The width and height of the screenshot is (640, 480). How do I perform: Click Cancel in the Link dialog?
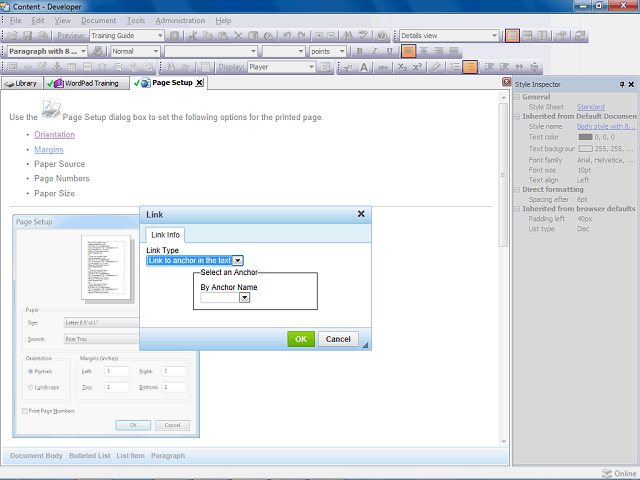tap(338, 339)
